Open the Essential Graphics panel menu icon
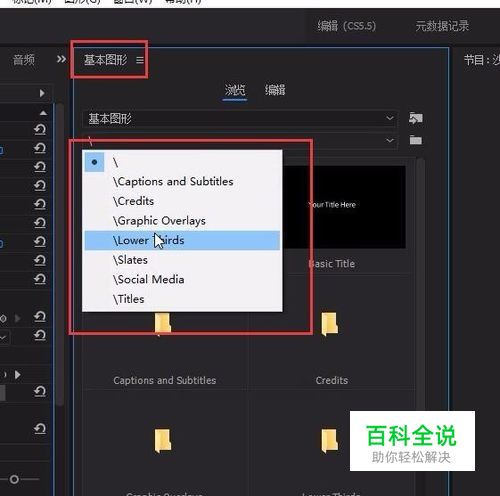The image size is (500, 496). [140, 60]
